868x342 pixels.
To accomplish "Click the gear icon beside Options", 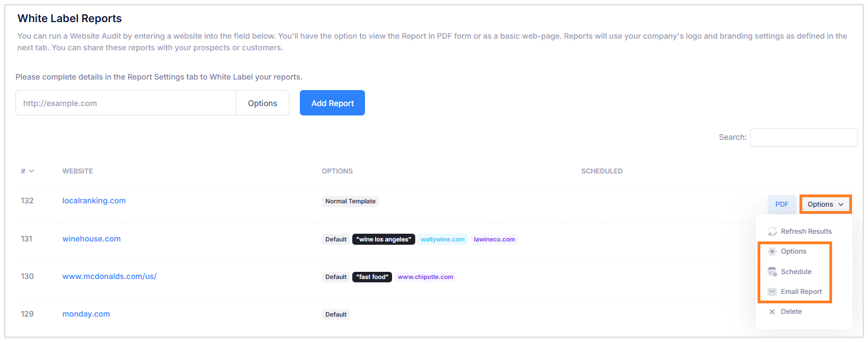I will pos(772,251).
